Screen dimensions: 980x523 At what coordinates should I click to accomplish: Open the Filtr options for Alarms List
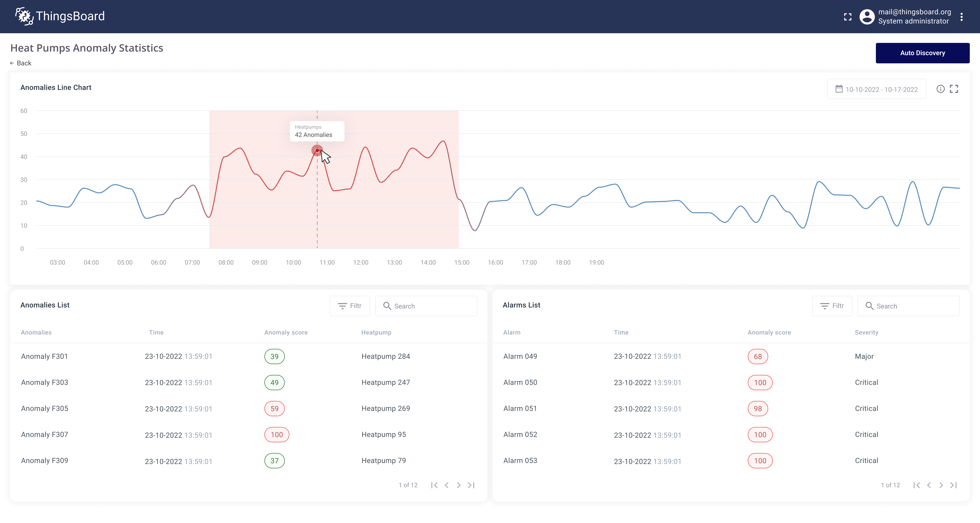click(x=832, y=306)
